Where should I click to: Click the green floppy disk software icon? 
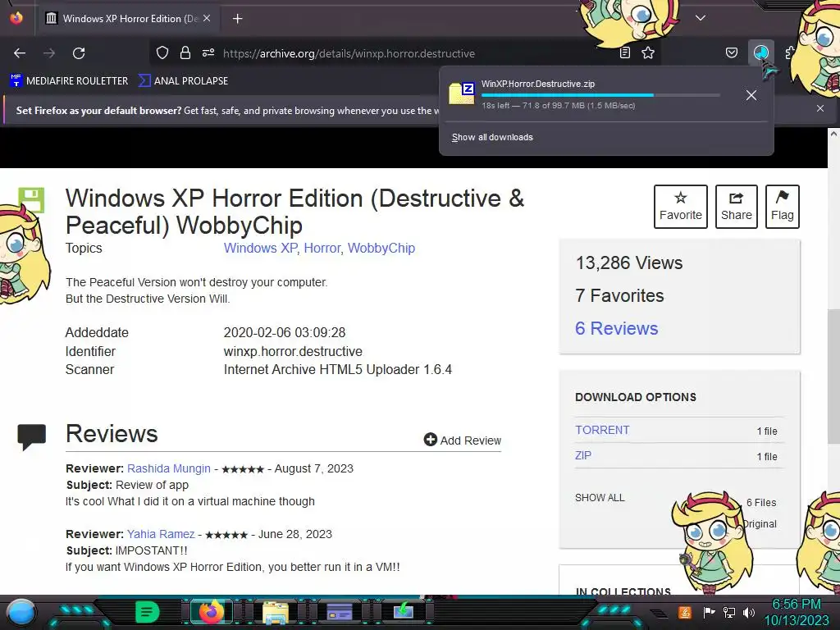pos(31,200)
